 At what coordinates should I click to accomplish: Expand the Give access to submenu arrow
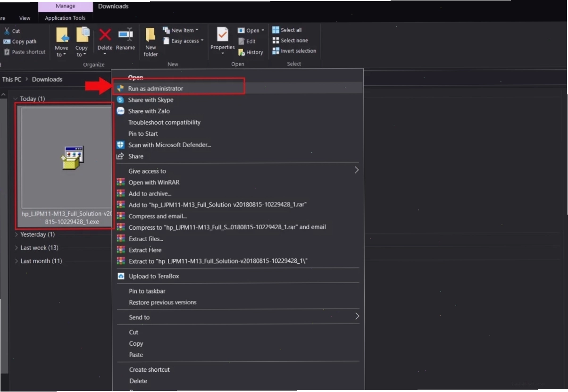click(357, 170)
